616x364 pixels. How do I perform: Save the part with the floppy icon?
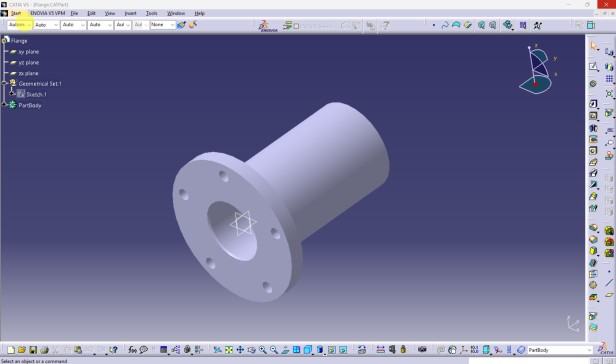33,349
